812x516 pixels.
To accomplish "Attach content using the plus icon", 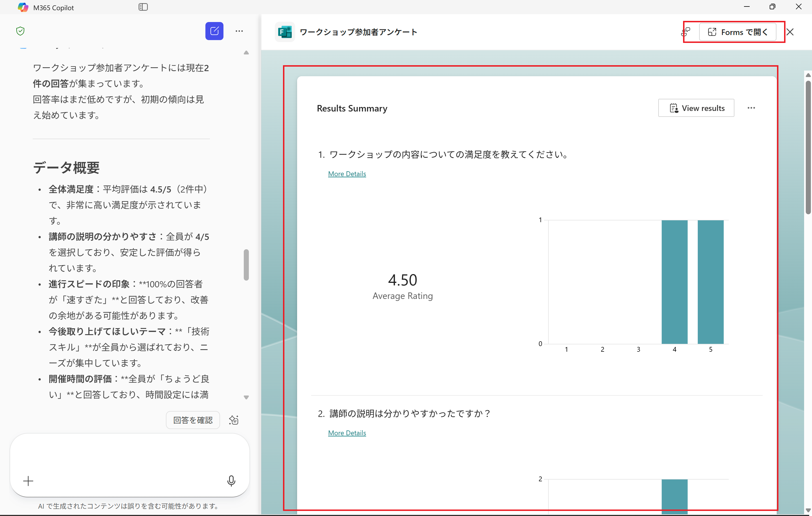I will click(28, 482).
